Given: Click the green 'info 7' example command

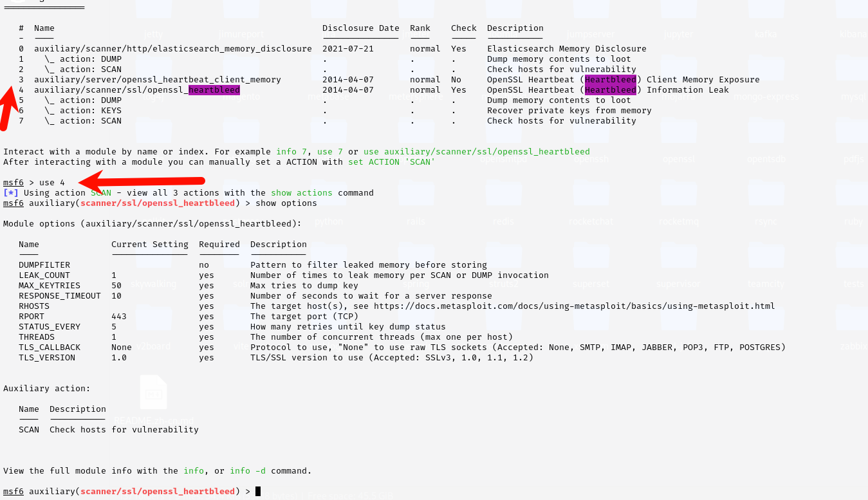Looking at the screenshot, I should 291,152.
